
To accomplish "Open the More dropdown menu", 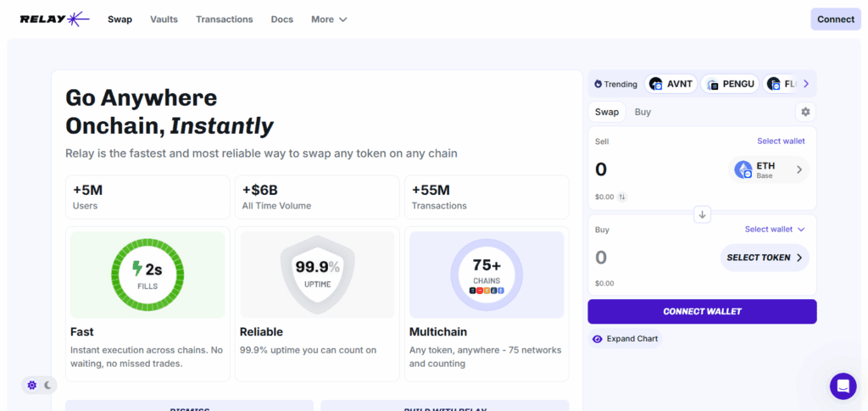I will (329, 19).
